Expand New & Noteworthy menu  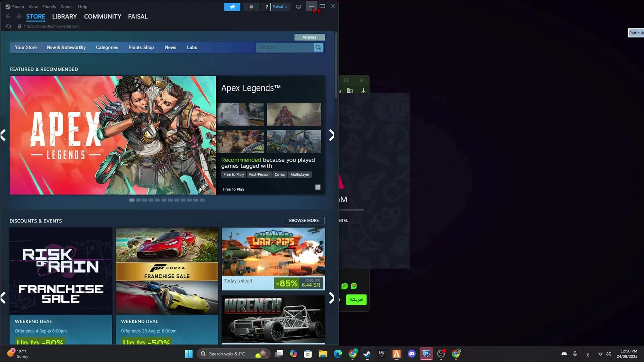pyautogui.click(x=66, y=47)
